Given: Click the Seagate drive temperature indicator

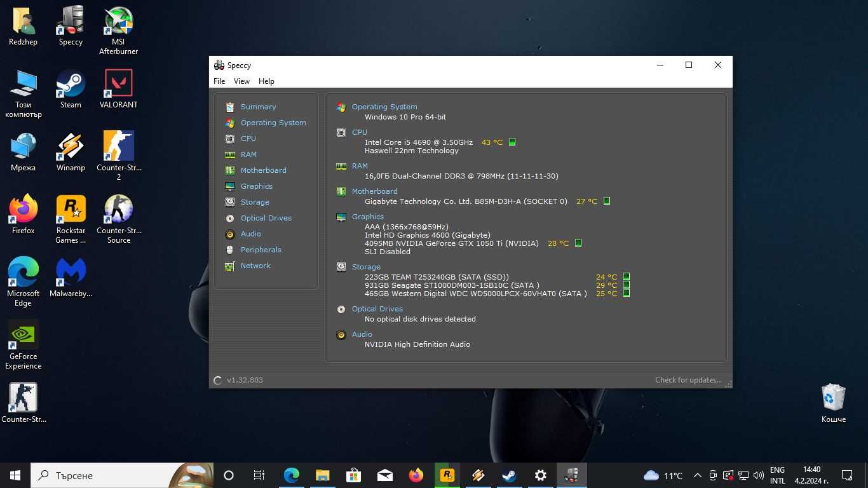Looking at the screenshot, I should 627,285.
